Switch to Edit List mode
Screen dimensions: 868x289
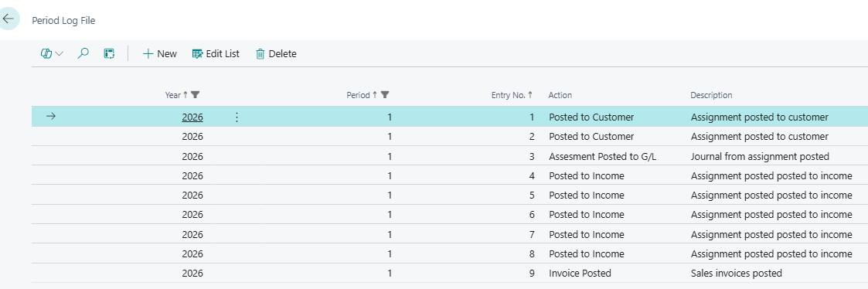click(x=216, y=53)
